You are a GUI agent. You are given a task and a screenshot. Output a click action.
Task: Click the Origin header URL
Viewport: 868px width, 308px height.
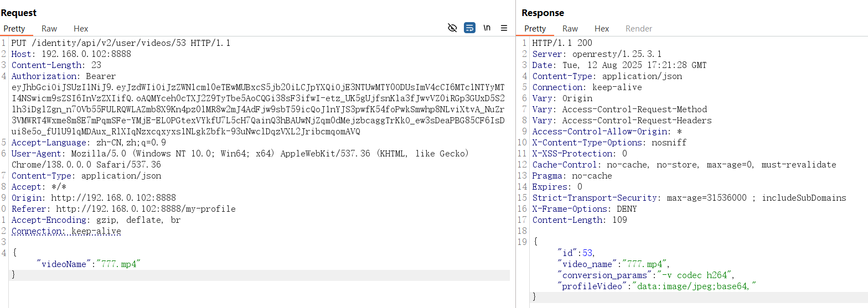click(113, 198)
